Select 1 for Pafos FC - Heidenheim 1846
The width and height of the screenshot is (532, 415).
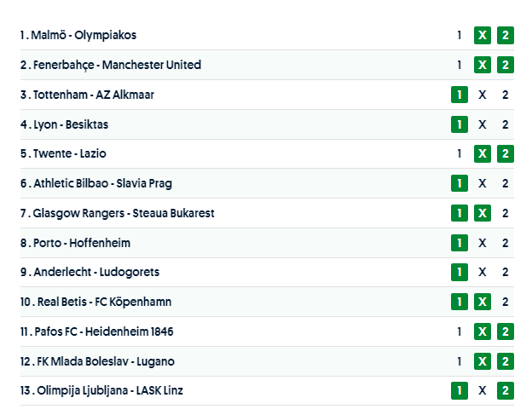[x=459, y=331]
